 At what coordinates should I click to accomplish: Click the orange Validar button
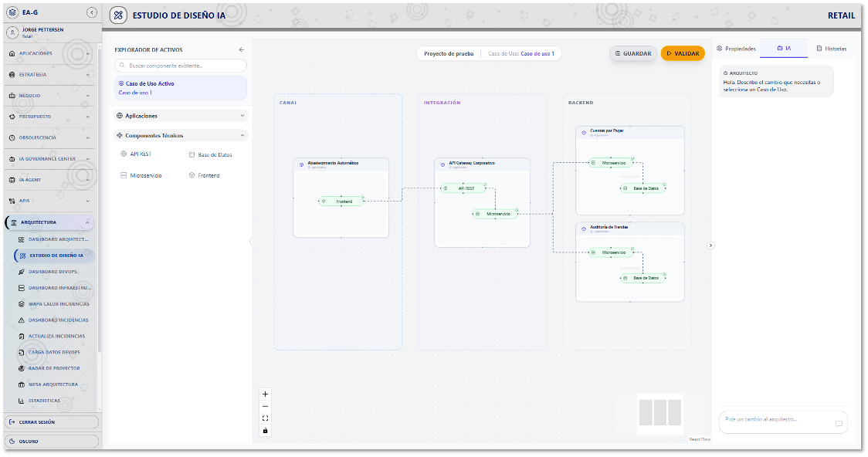pos(683,53)
